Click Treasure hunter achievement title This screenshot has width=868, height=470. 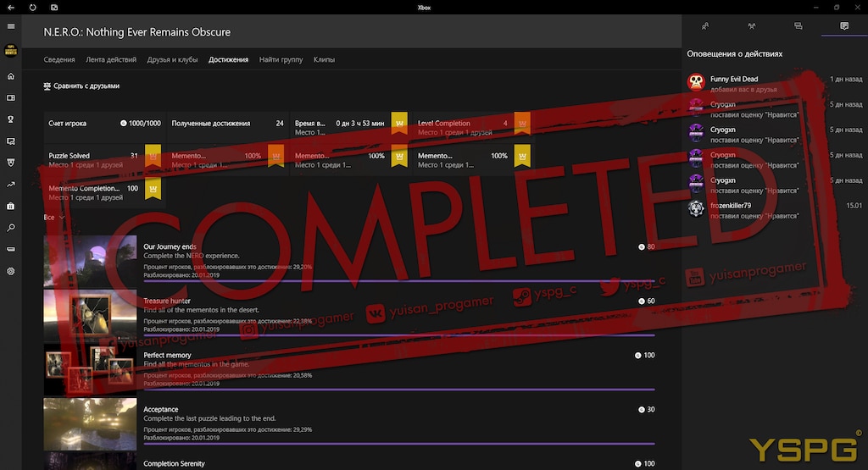tap(167, 301)
